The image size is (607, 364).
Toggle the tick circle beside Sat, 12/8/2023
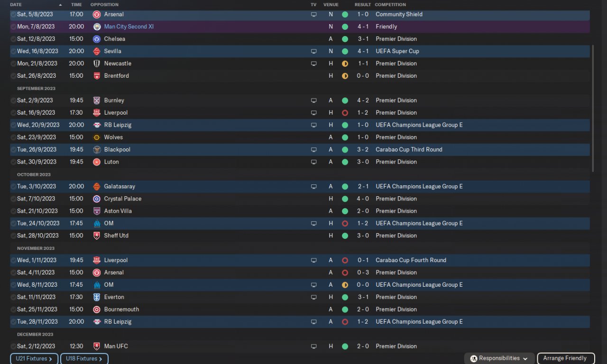click(x=13, y=39)
